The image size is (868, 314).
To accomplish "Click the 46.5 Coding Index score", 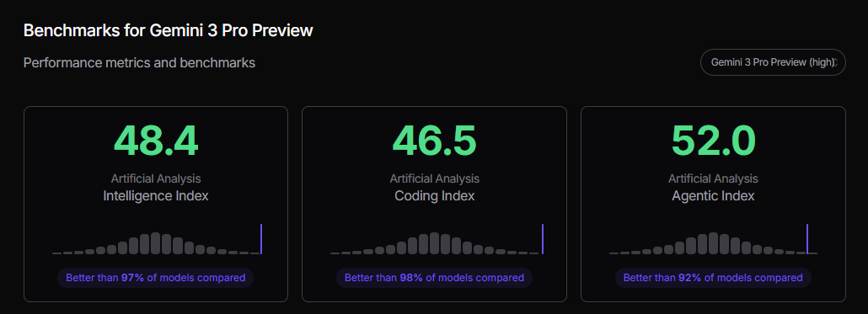I will [434, 141].
